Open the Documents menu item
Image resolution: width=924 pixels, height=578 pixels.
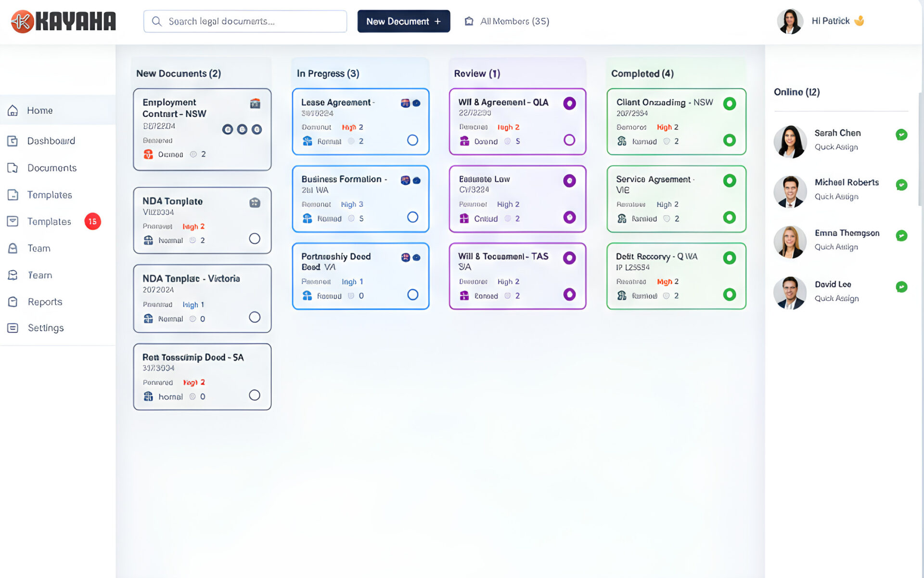(51, 168)
